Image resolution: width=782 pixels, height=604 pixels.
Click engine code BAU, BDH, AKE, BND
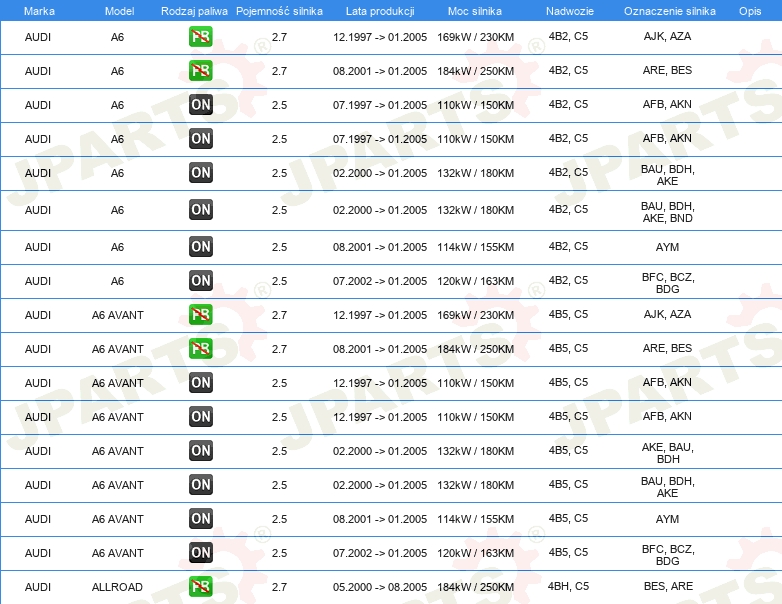pos(668,212)
